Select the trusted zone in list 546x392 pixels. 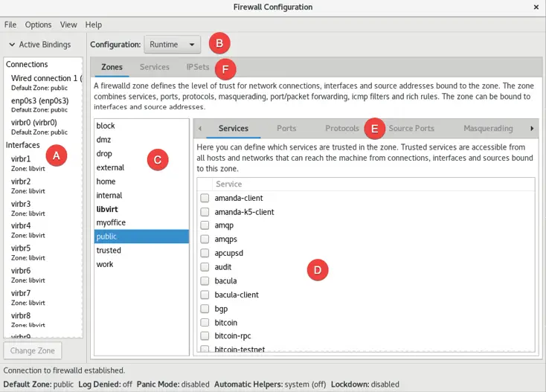(x=109, y=251)
